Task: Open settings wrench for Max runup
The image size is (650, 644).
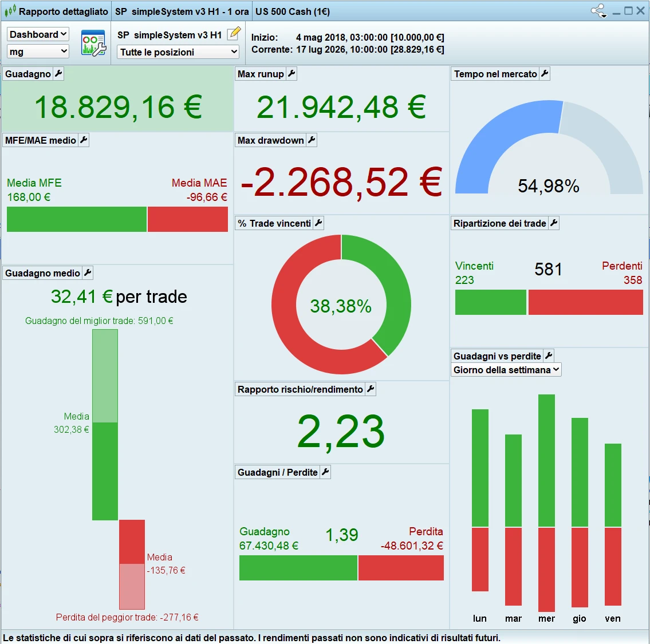Action: pos(292,74)
